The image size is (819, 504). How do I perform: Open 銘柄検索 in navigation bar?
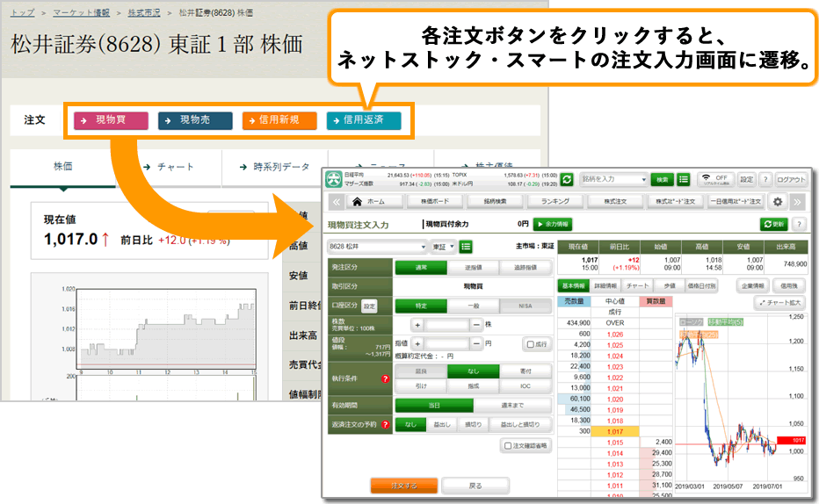[x=495, y=201]
